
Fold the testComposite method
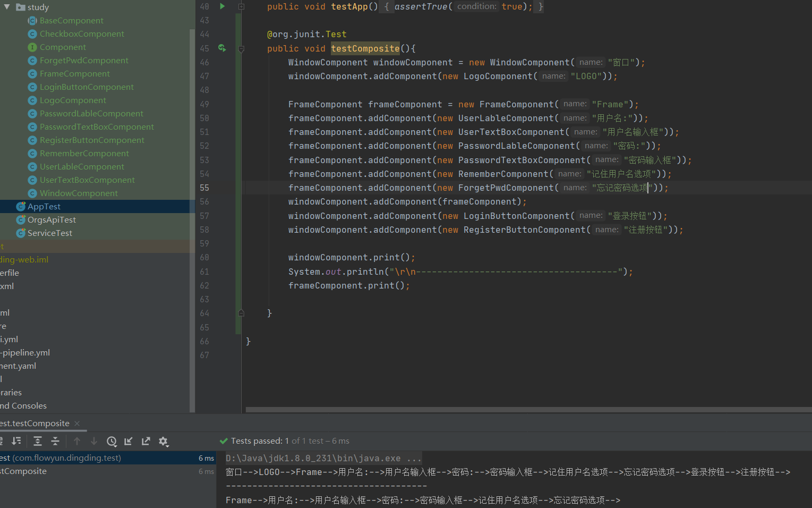(x=241, y=49)
